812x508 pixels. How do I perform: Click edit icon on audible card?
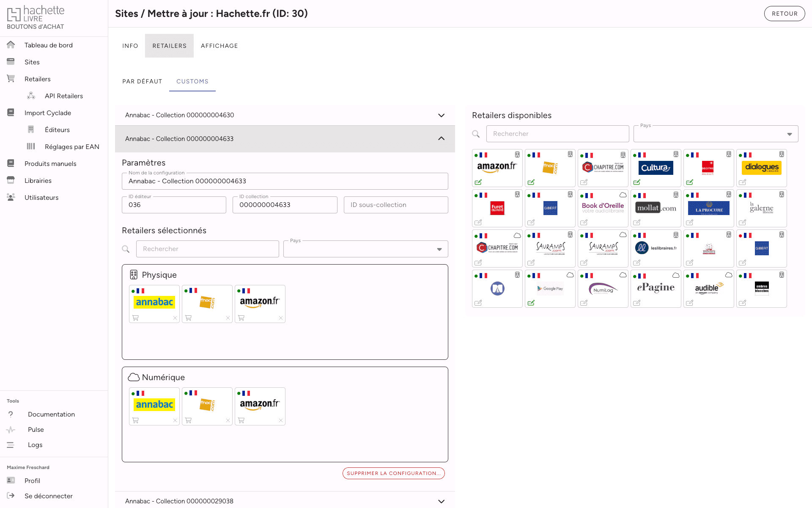click(690, 303)
